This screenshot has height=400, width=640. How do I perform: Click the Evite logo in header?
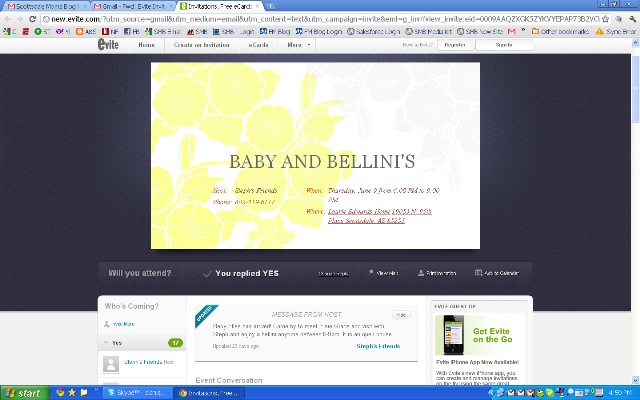[108, 44]
